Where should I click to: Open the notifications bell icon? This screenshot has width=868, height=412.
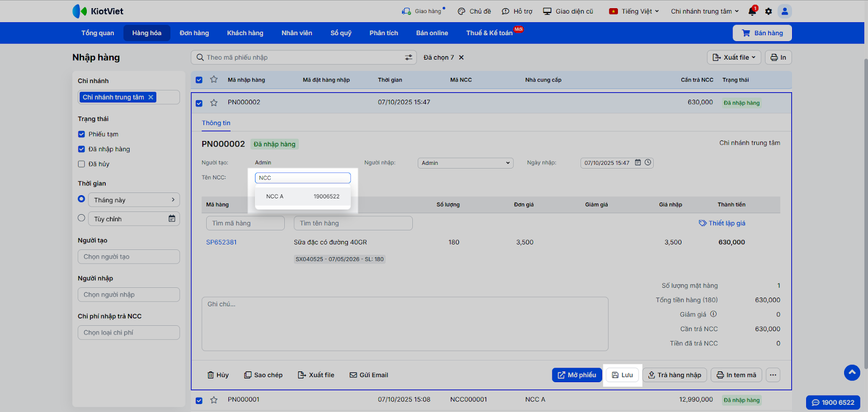point(752,11)
